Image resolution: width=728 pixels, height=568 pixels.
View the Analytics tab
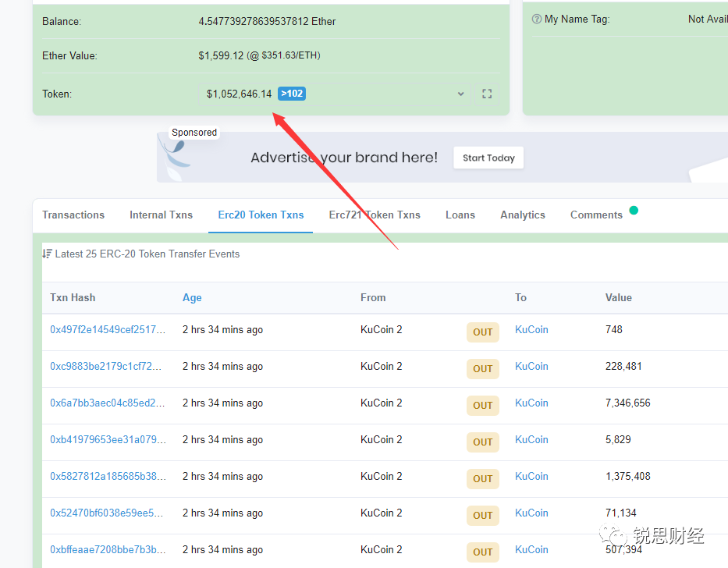[523, 215]
